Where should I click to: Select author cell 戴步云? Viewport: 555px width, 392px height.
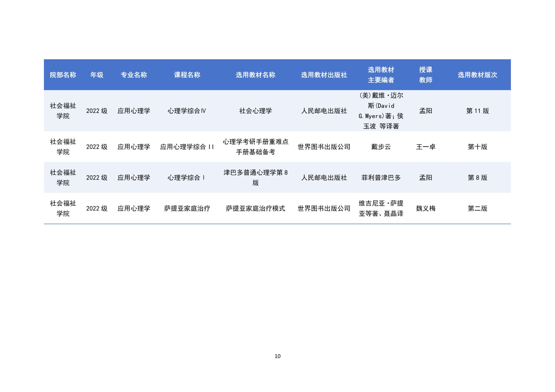pyautogui.click(x=381, y=147)
